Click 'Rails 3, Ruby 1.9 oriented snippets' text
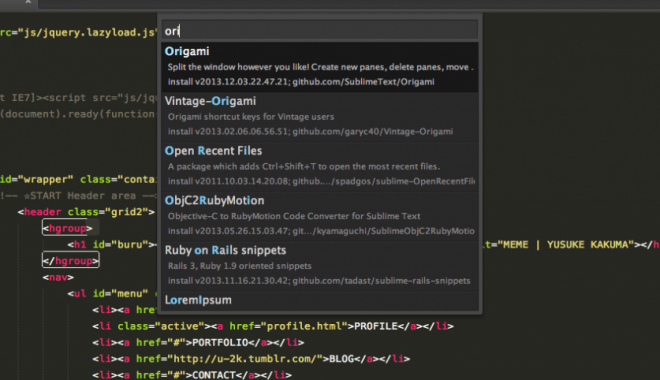This screenshot has width=660, height=380. pos(240,266)
